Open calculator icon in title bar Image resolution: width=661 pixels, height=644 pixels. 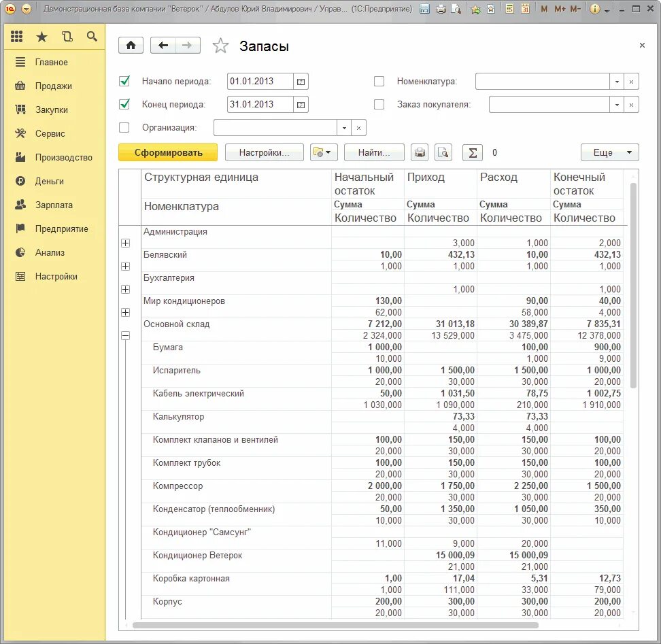tap(509, 9)
